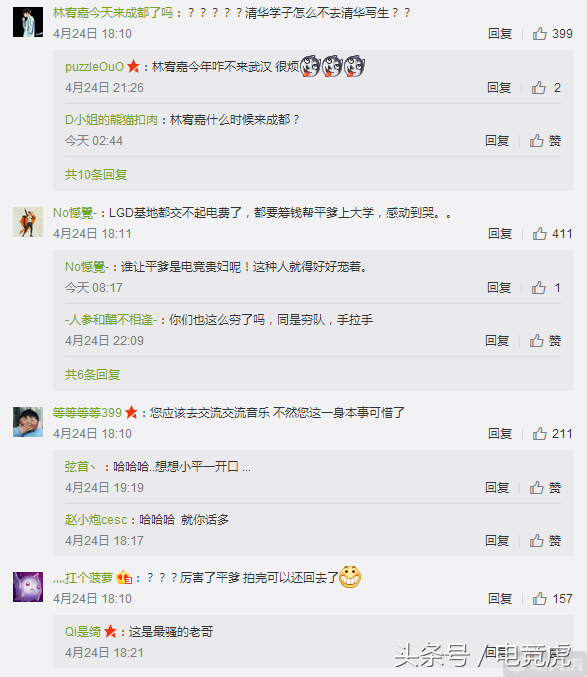Open puzzleOuO's profile link
This screenshot has height=677, width=587.
tap(95, 66)
